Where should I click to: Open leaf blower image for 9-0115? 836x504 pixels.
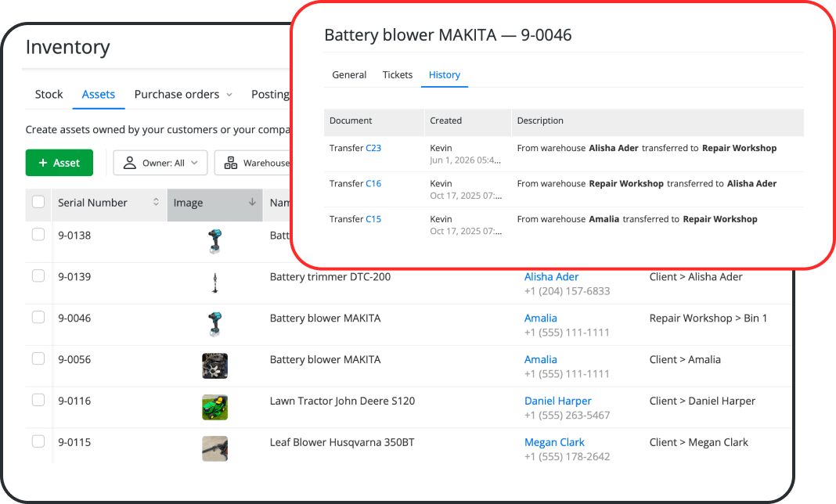click(x=214, y=448)
